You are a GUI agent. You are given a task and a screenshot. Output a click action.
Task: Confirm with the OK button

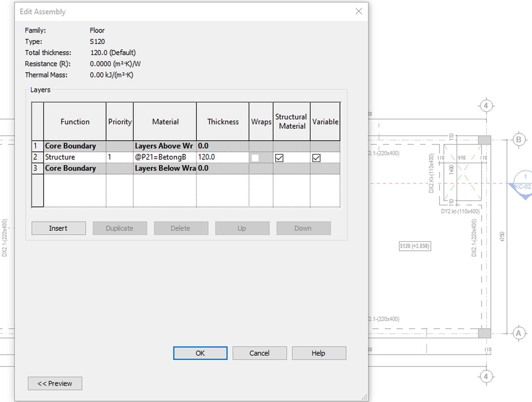click(x=200, y=353)
